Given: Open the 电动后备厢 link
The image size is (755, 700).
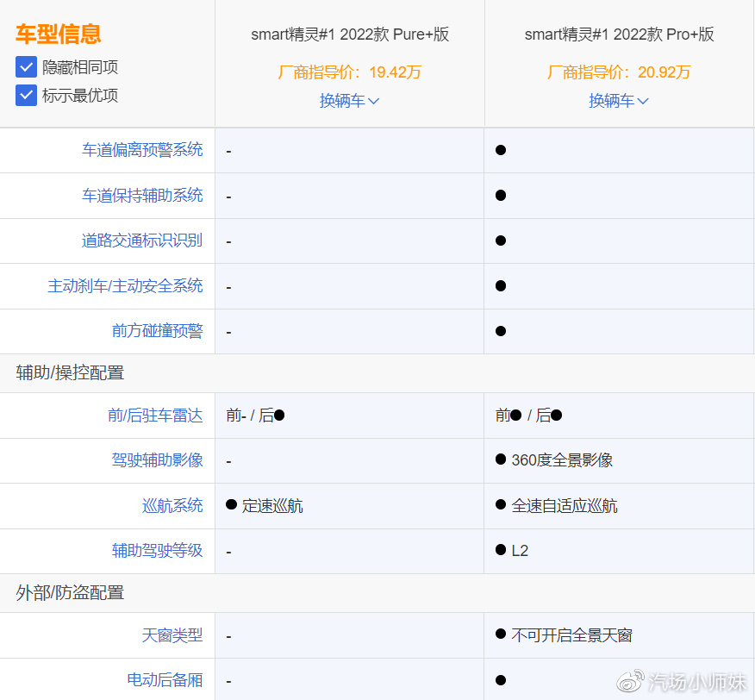Looking at the screenshot, I should pyautogui.click(x=165, y=680).
